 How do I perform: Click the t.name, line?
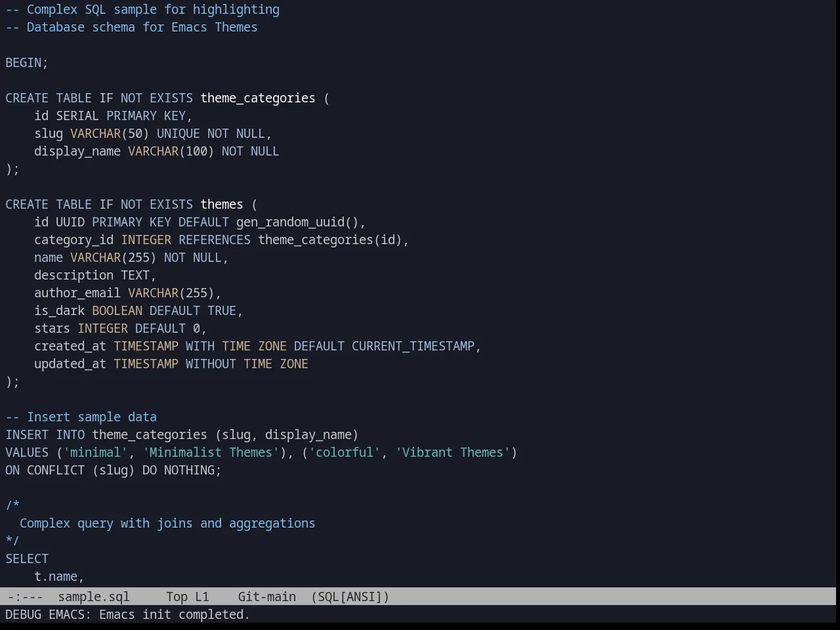click(59, 576)
